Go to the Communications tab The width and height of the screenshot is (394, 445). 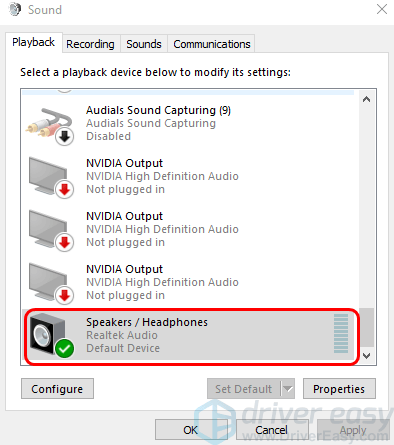coord(212,44)
